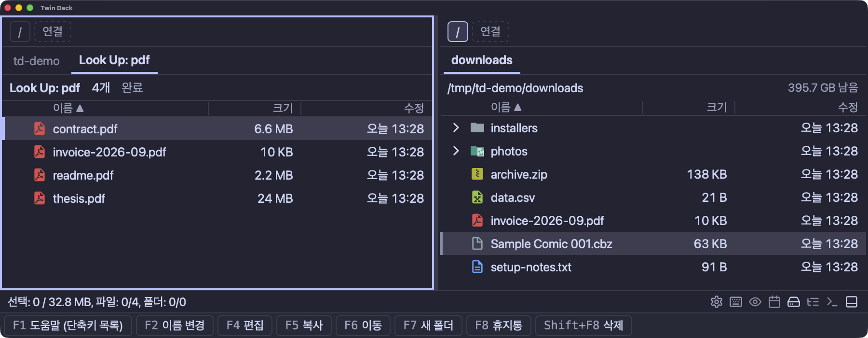Click F1 도움말 (단축키 목록) button
Image resolution: width=868 pixels, height=338 pixels.
click(68, 325)
